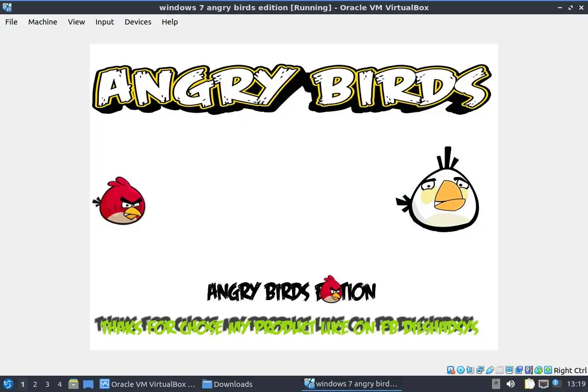Open the volume control tray icon
588x392 pixels.
pyautogui.click(x=510, y=384)
